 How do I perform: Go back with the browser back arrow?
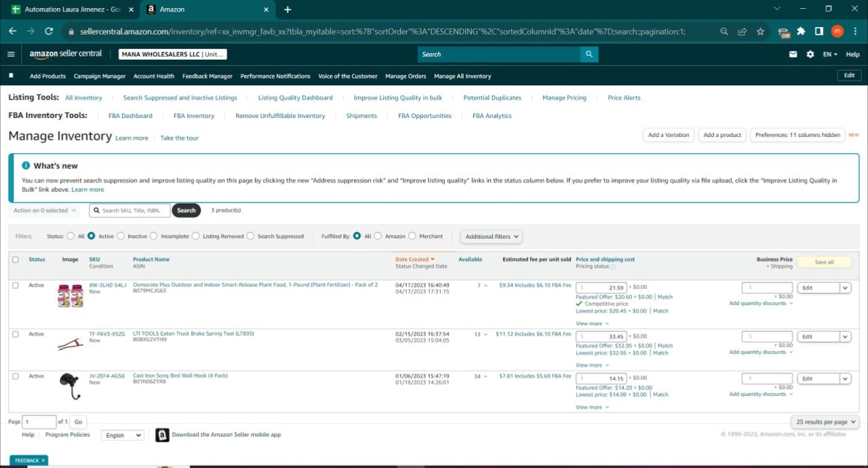(x=12, y=31)
